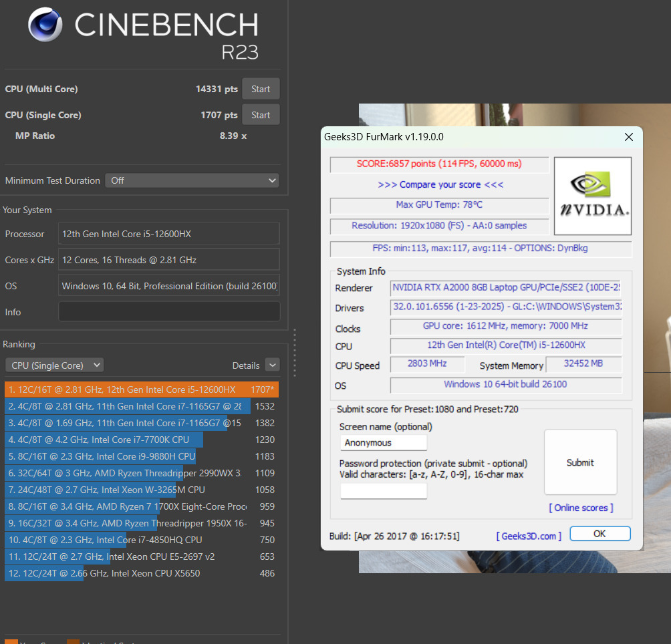Click the Drivers 32.0.101.6556 field
The image size is (671, 644).
pyautogui.click(x=506, y=307)
